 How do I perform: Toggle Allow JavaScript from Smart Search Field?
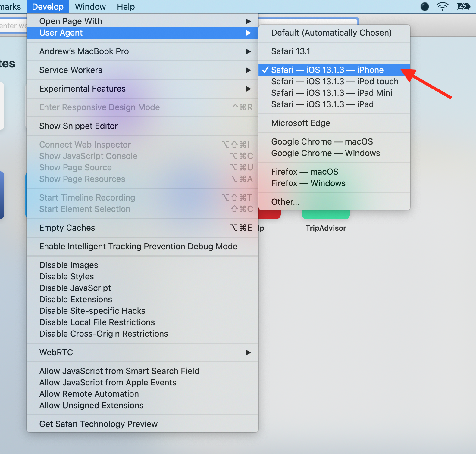(x=142, y=371)
